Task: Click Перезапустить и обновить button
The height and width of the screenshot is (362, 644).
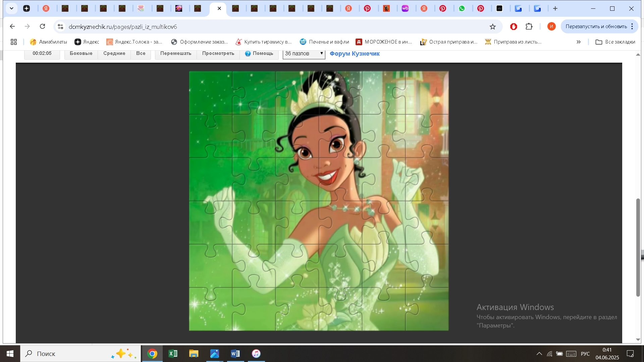Action: click(596, 26)
